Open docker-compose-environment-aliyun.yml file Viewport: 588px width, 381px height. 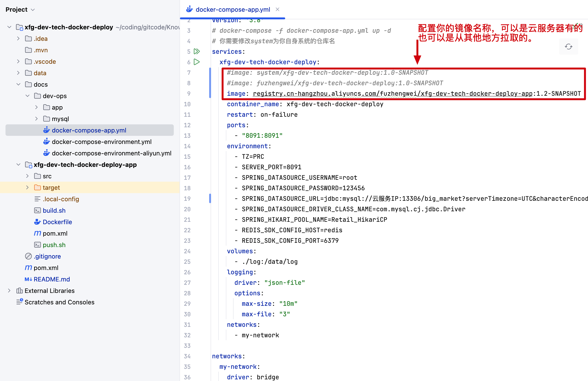[x=111, y=153]
